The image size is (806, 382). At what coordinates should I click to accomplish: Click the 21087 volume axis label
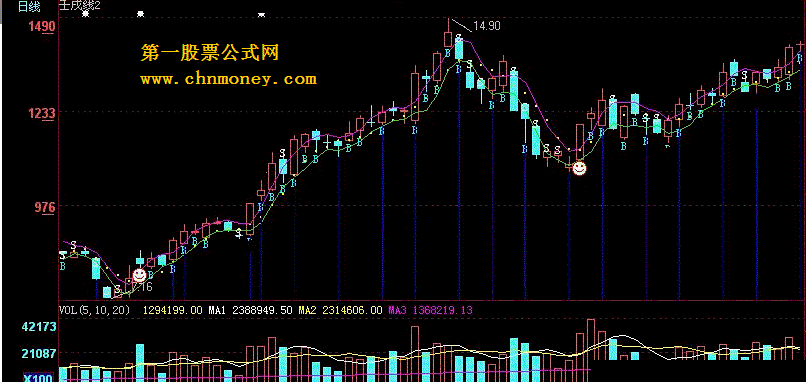click(x=39, y=354)
